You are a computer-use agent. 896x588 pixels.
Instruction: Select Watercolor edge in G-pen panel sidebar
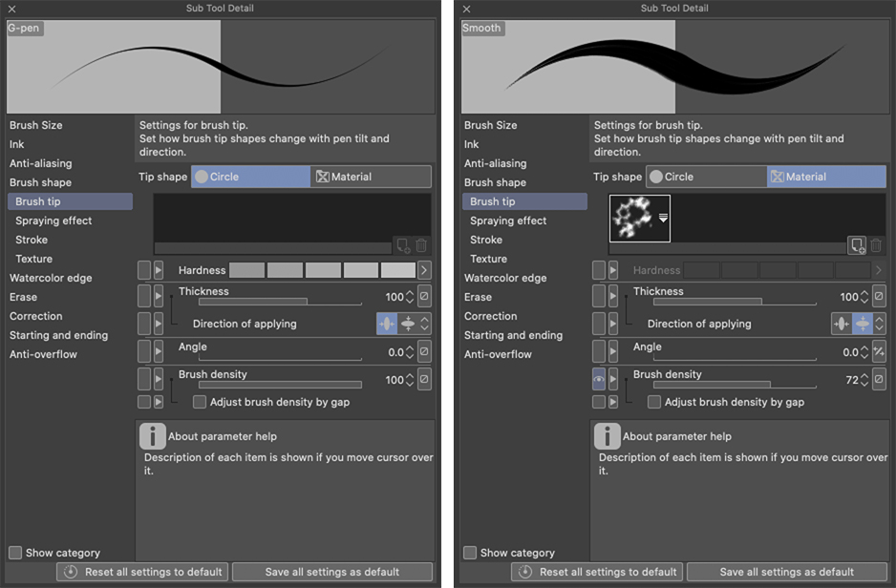tap(51, 278)
